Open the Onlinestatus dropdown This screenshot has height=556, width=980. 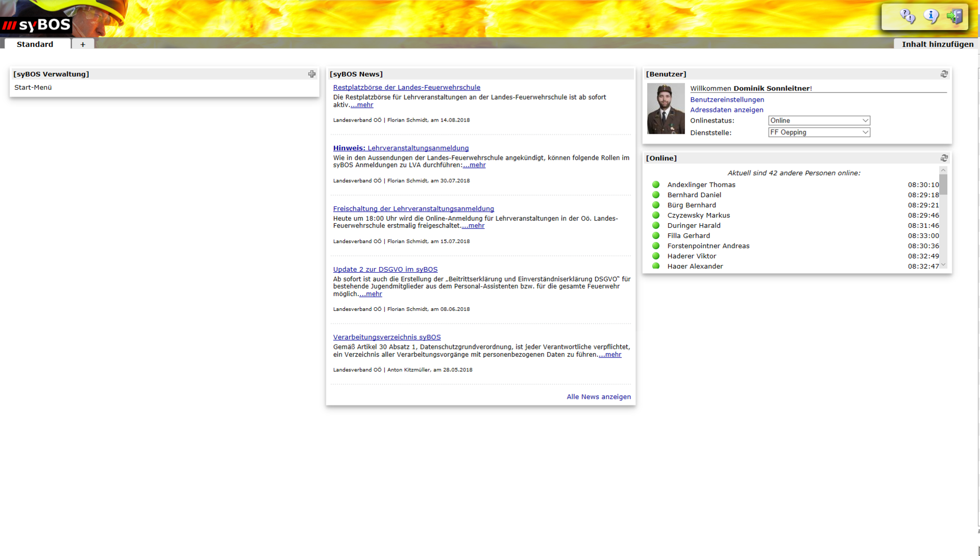(x=819, y=120)
